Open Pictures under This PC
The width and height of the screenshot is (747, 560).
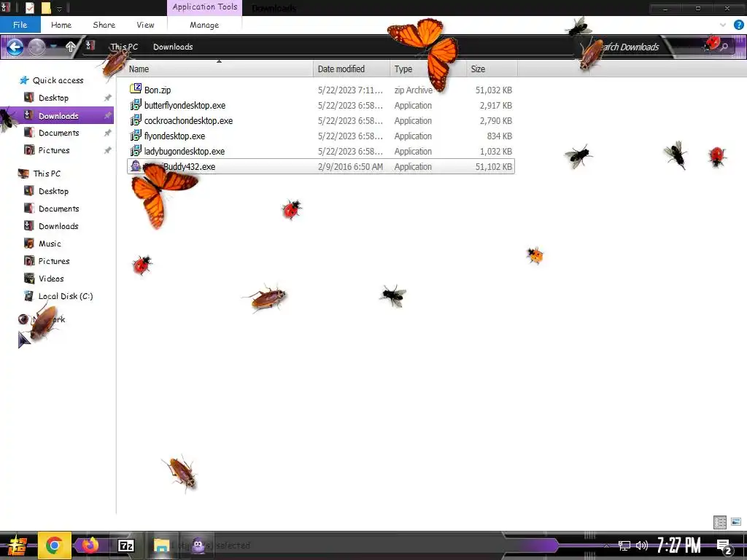point(54,262)
